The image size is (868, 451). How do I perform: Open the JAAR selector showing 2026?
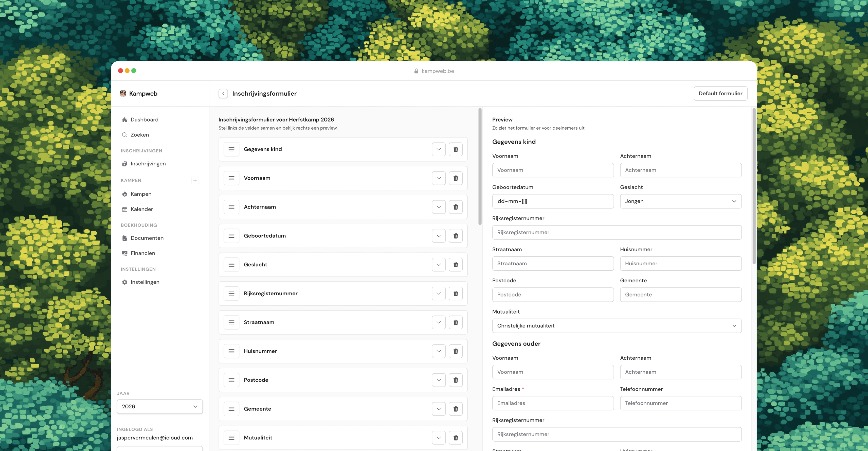pyautogui.click(x=159, y=407)
